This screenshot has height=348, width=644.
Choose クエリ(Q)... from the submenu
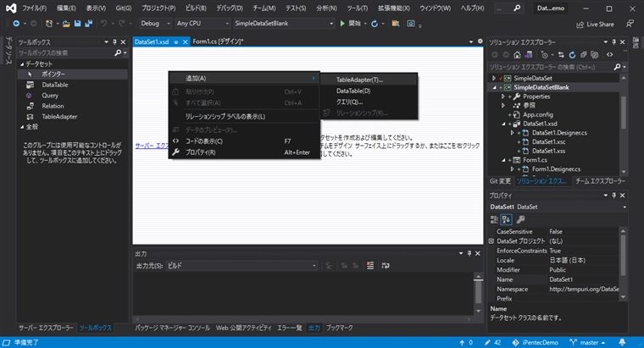[369, 102]
